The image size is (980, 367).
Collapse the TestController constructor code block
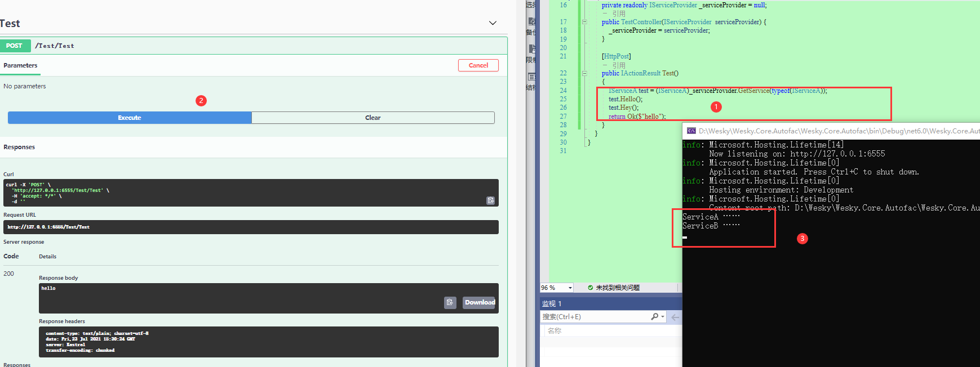(584, 22)
